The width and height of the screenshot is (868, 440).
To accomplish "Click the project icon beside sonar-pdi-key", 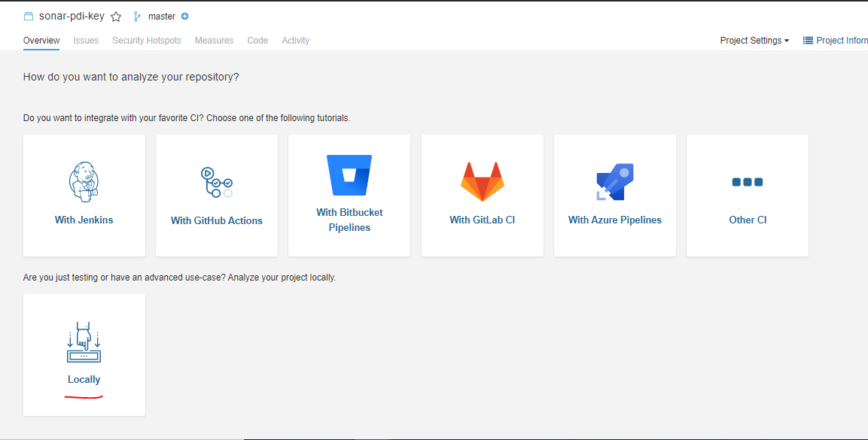I will coord(28,14).
